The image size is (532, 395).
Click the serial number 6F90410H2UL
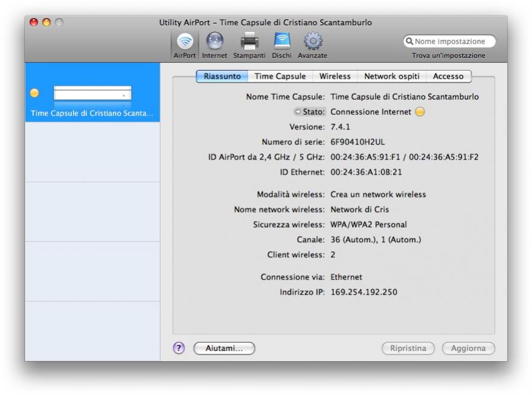click(x=357, y=142)
